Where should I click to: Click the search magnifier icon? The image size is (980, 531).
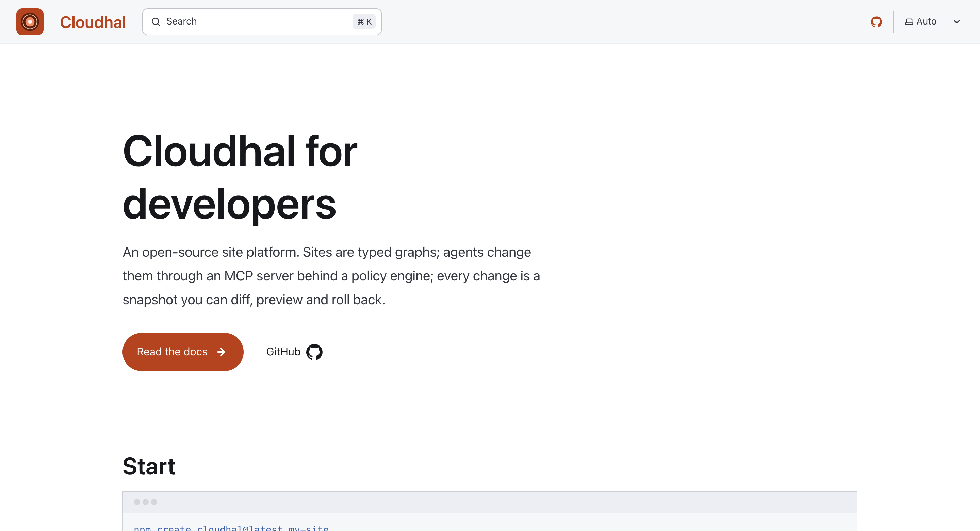click(156, 22)
